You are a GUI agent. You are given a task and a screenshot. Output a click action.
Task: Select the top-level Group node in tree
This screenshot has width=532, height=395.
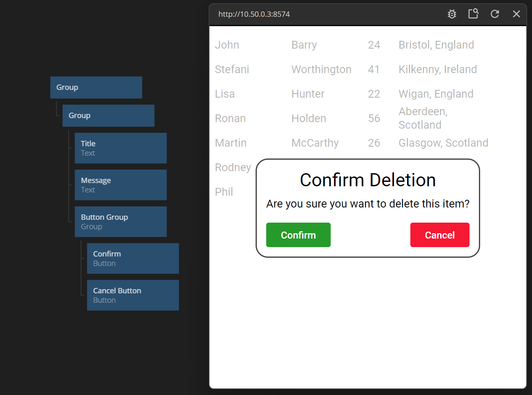point(96,87)
